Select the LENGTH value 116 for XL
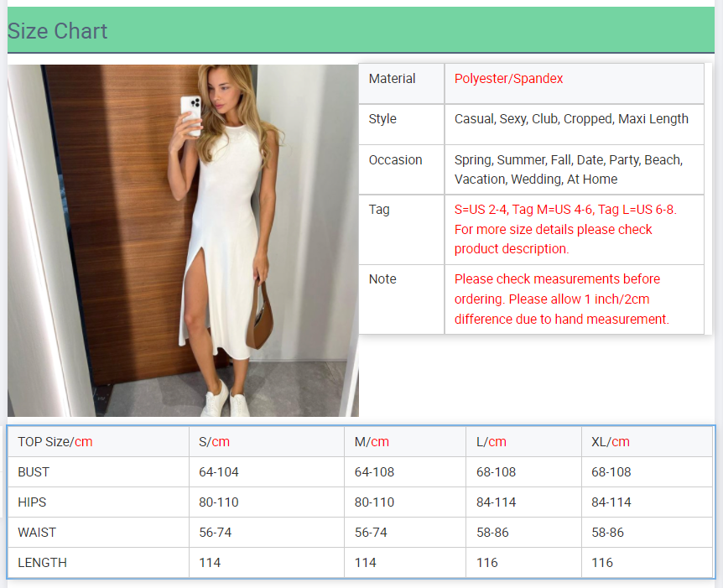The image size is (723, 588). pyautogui.click(x=602, y=563)
